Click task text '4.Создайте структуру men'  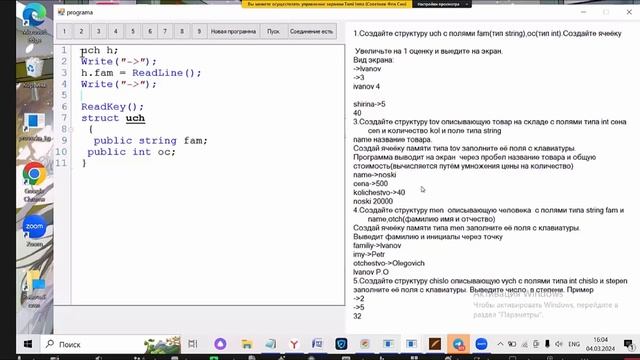click(x=398, y=210)
